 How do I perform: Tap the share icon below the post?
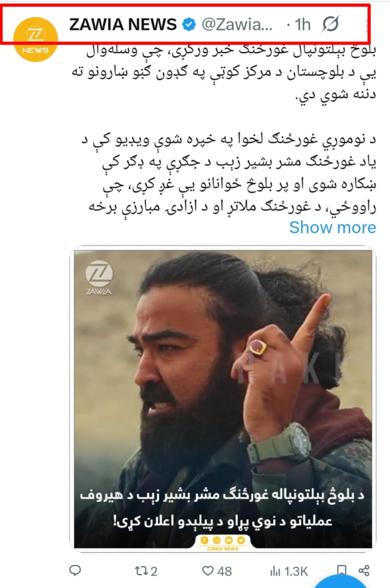[364, 571]
